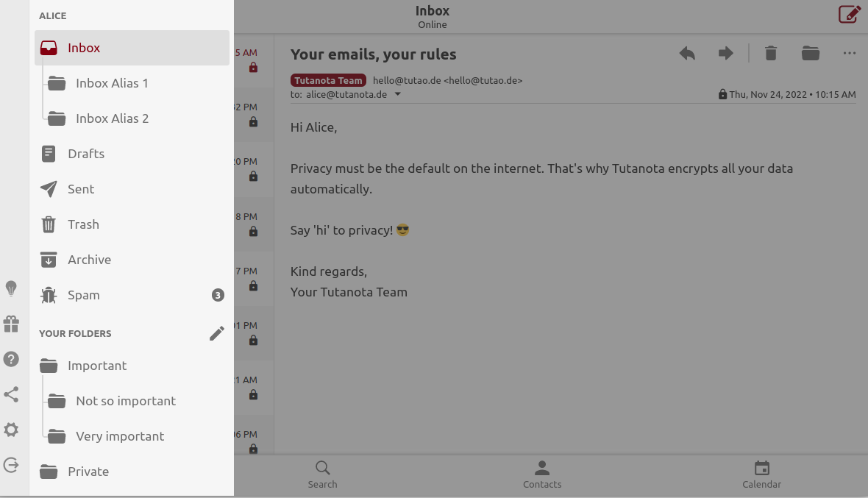Open more email actions (three dots)
Screen dimensions: 868x498
[849, 53]
